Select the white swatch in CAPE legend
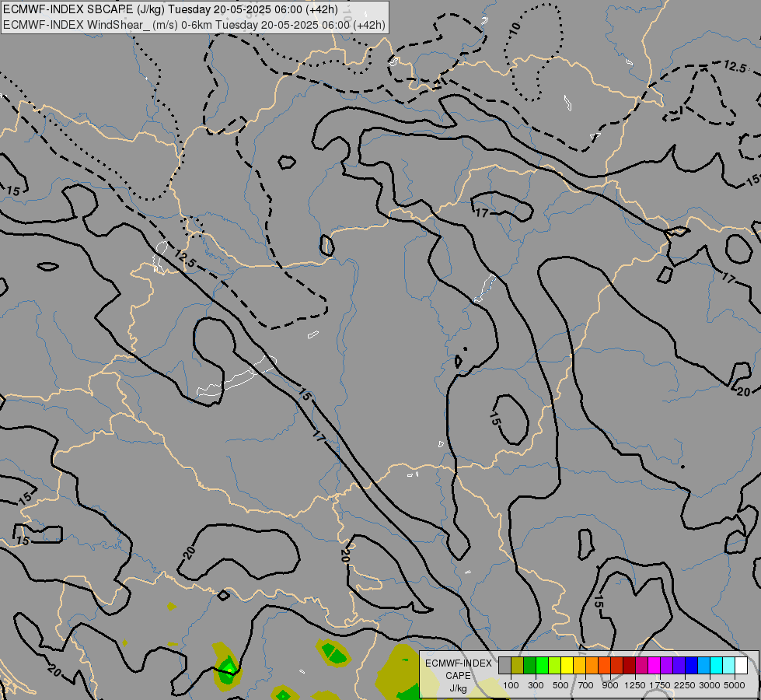This screenshot has width=761, height=700. coord(741,665)
